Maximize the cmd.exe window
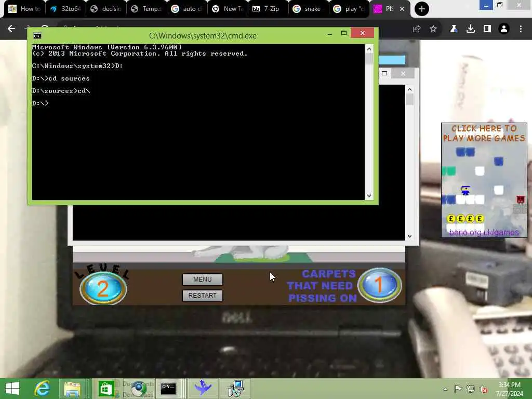Screen dimensions: 532x399 pos(344,33)
